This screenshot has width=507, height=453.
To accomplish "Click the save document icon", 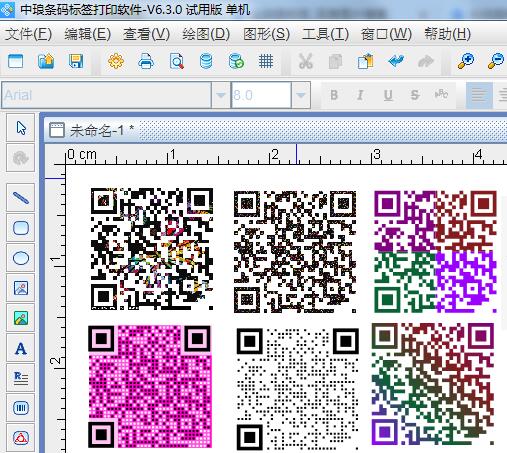I will tap(76, 61).
